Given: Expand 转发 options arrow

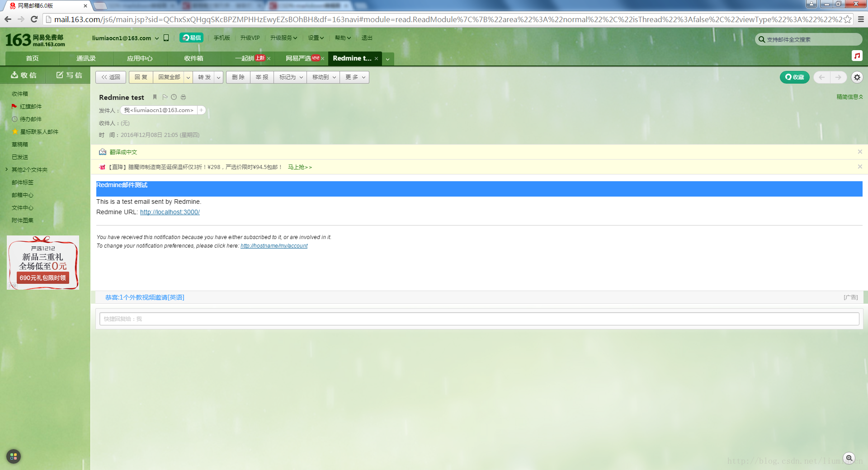Looking at the screenshot, I should [219, 77].
